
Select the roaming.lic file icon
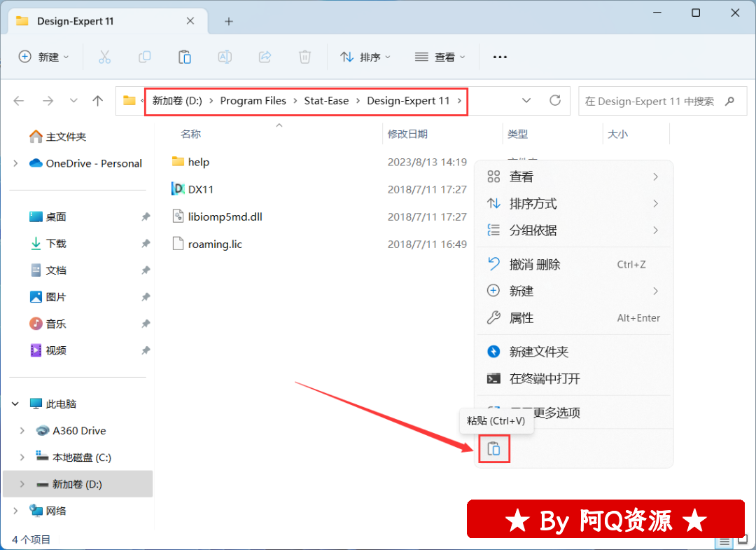click(178, 244)
